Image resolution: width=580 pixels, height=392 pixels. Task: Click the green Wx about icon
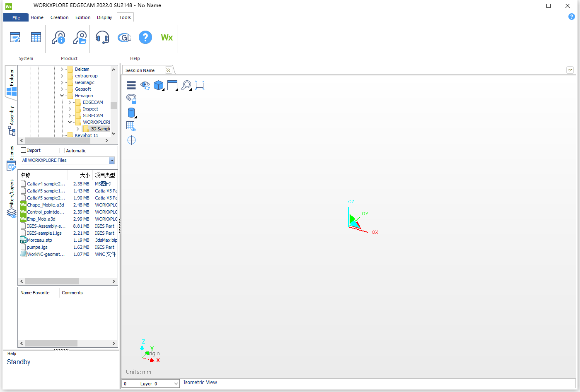167,38
